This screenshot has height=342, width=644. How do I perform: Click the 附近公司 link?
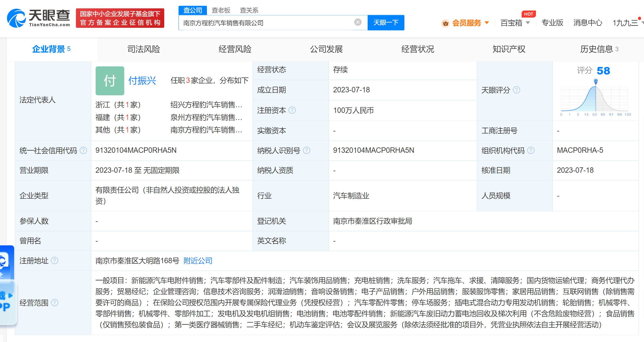(198, 260)
